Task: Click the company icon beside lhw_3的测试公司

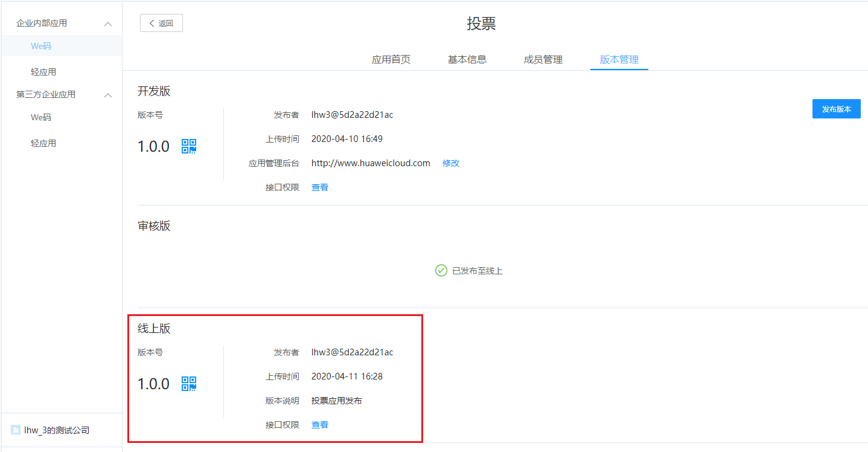Action: coord(16,430)
